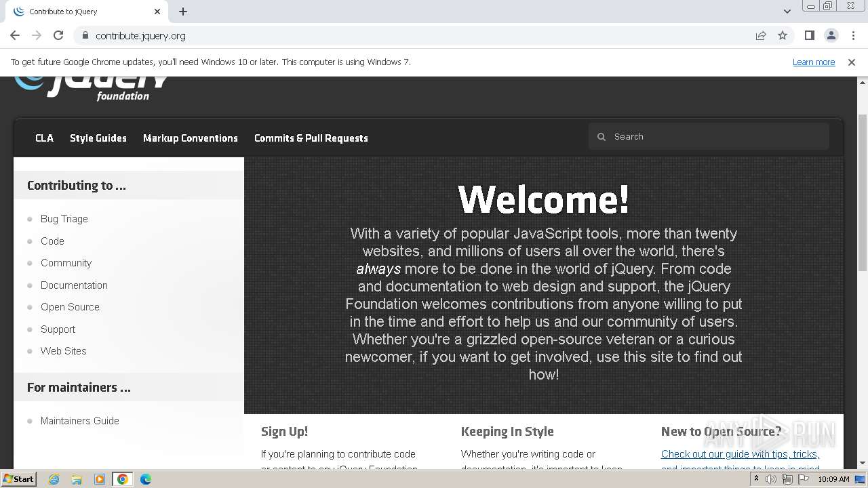The image size is (868, 488).
Task: Click the jQuery foundation logo
Action: point(92,88)
